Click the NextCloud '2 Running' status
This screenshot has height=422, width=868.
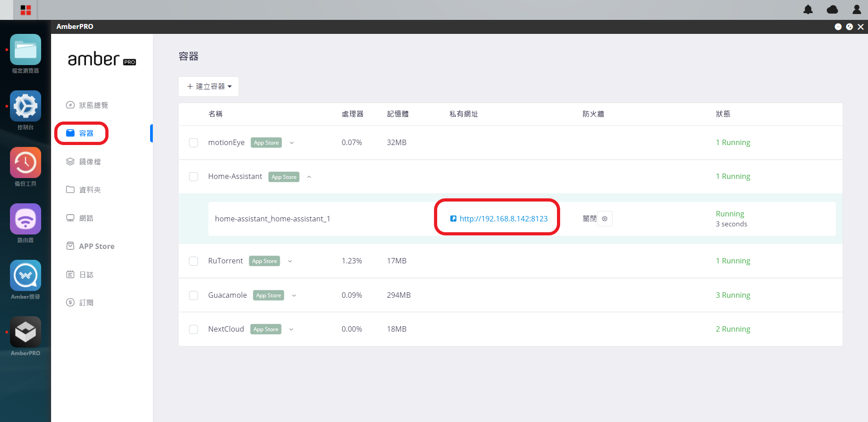[x=733, y=329]
